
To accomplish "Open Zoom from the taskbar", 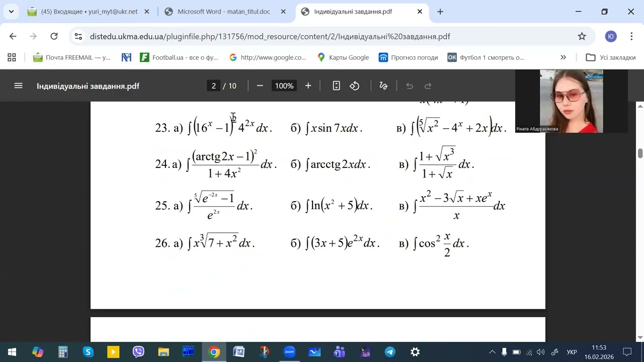I will click(289, 352).
